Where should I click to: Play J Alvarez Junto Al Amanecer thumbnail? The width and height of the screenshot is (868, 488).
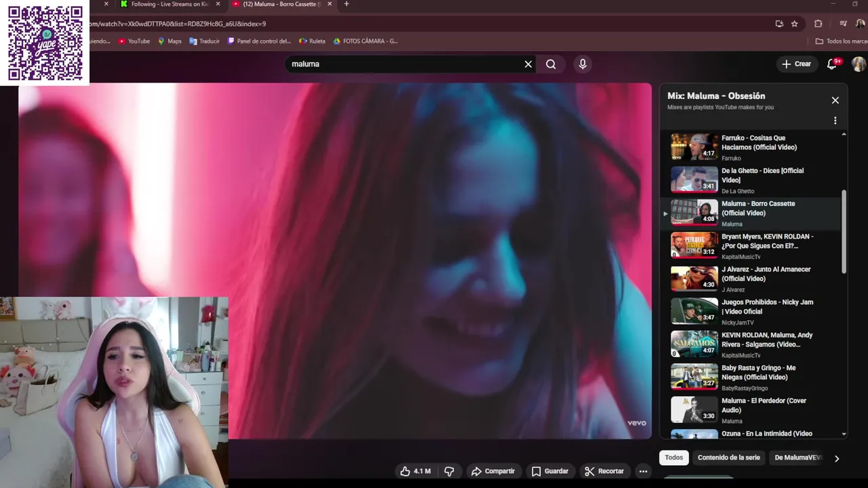coord(694,279)
